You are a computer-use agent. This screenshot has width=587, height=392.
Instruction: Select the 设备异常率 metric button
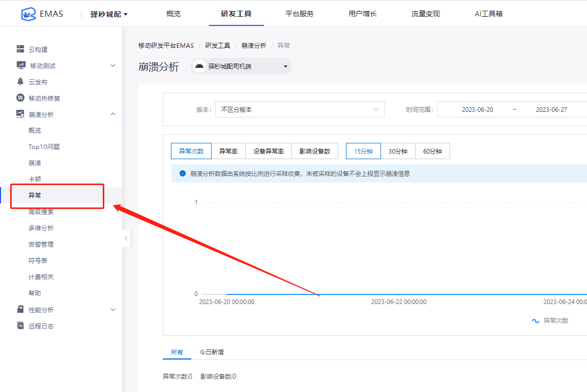(269, 151)
